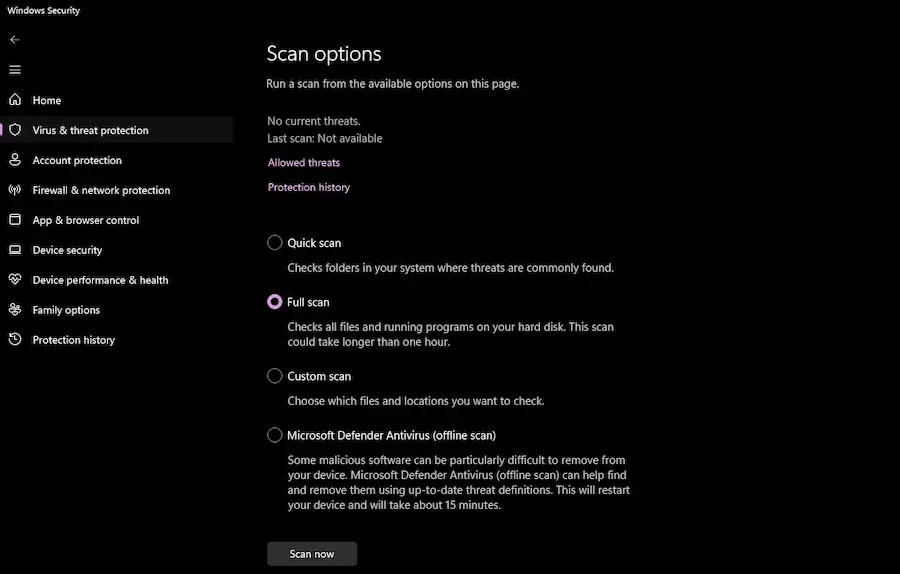Choose the Custom scan option
The width and height of the screenshot is (900, 574).
click(275, 376)
